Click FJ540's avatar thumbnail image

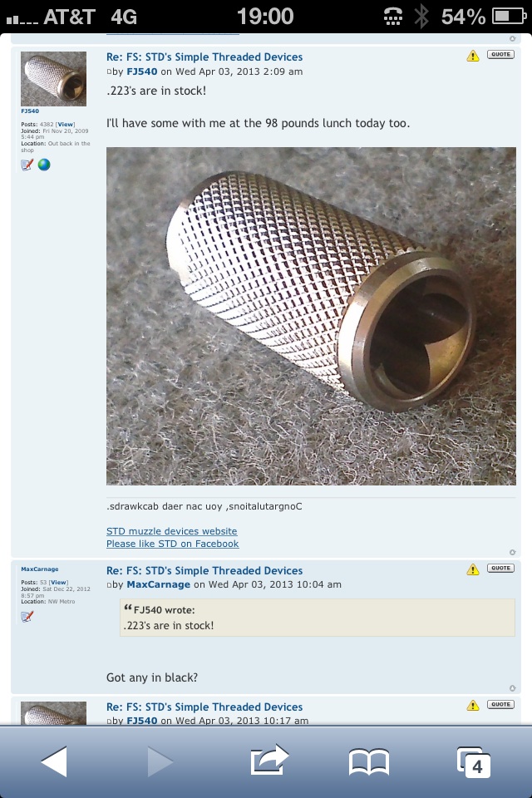pyautogui.click(x=53, y=78)
